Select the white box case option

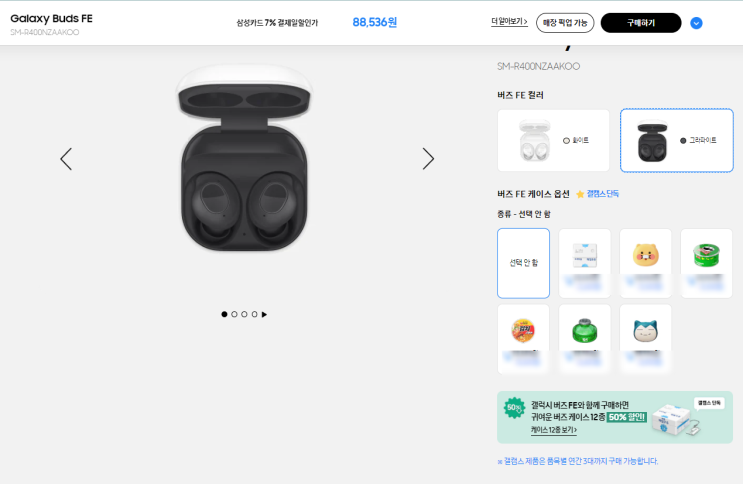click(585, 263)
